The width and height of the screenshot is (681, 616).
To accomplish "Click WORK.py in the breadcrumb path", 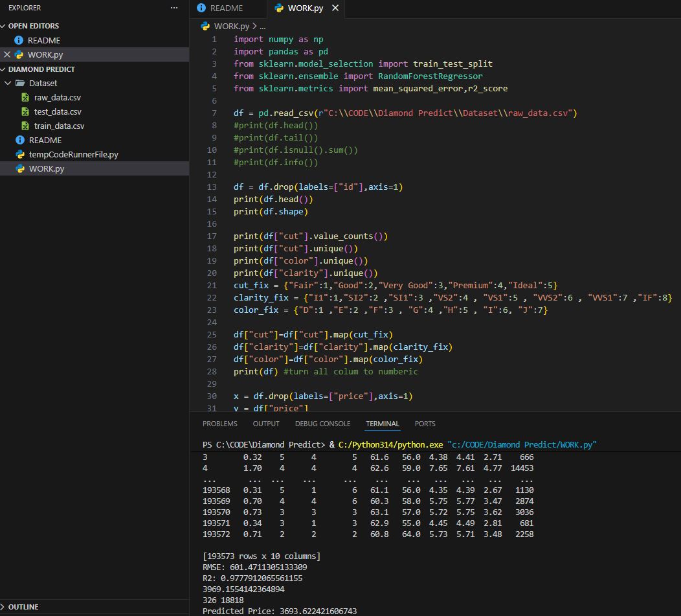I will pos(231,27).
